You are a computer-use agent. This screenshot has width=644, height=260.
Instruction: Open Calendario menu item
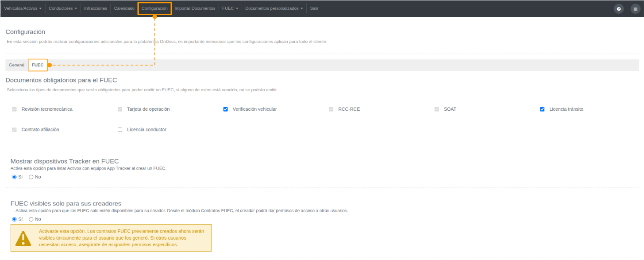pos(124,8)
